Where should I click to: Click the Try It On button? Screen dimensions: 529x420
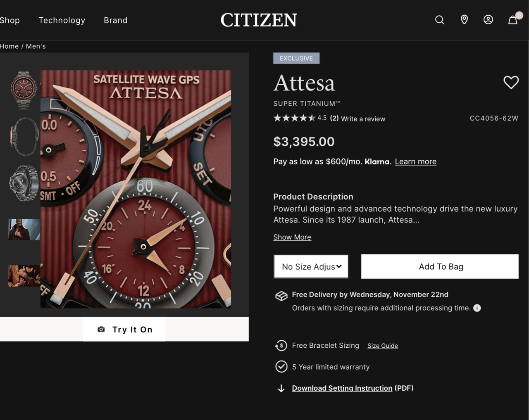124,330
